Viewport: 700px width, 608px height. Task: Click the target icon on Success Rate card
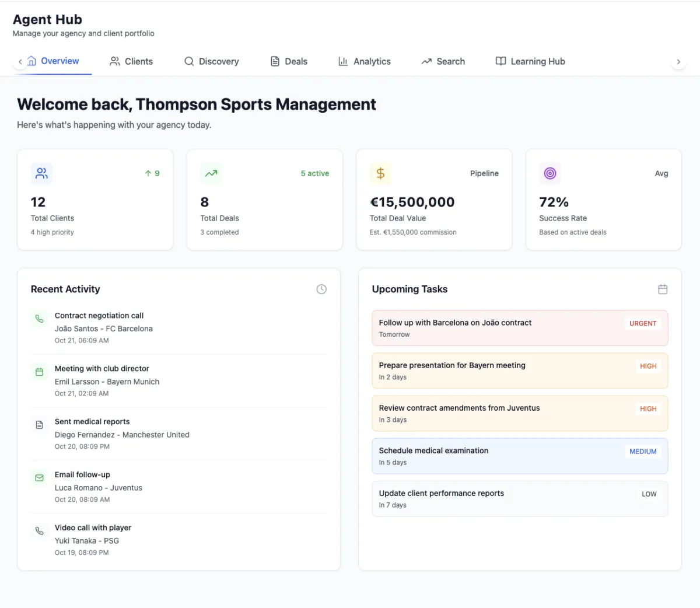(549, 173)
